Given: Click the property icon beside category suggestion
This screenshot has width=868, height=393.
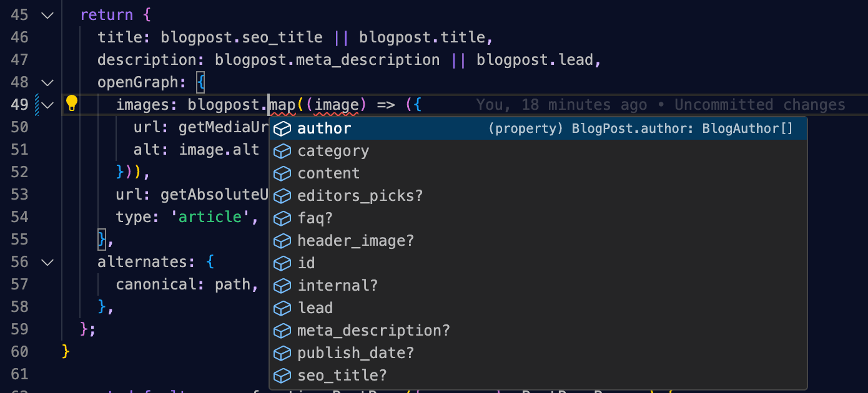Looking at the screenshot, I should (283, 151).
